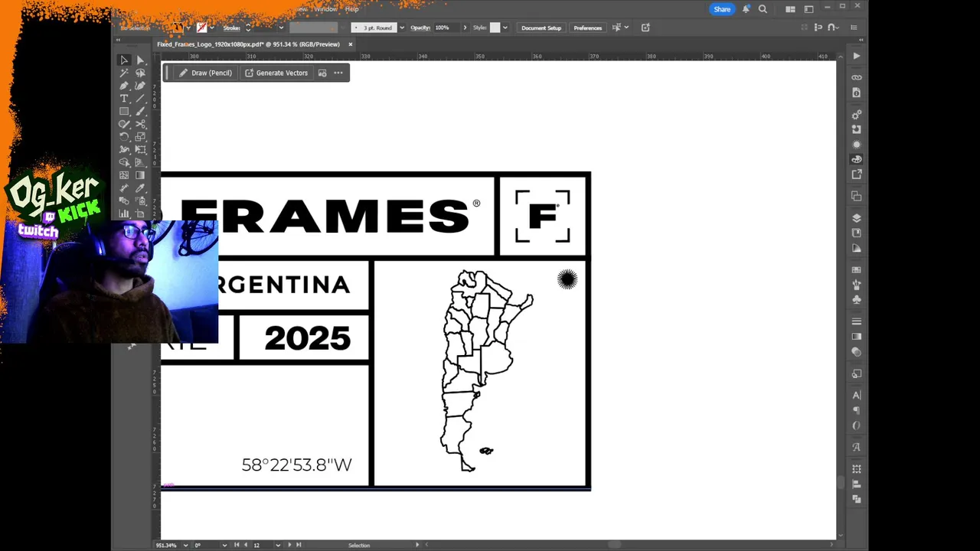Image resolution: width=980 pixels, height=551 pixels.
Task: Select the Selection tool arrow
Action: [x=124, y=60]
